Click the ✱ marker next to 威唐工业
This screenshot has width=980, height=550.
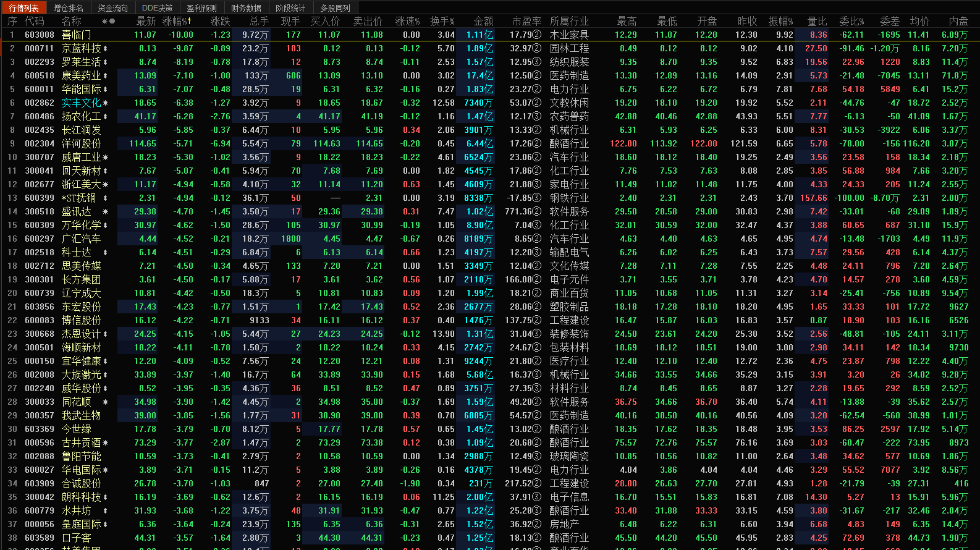(106, 157)
